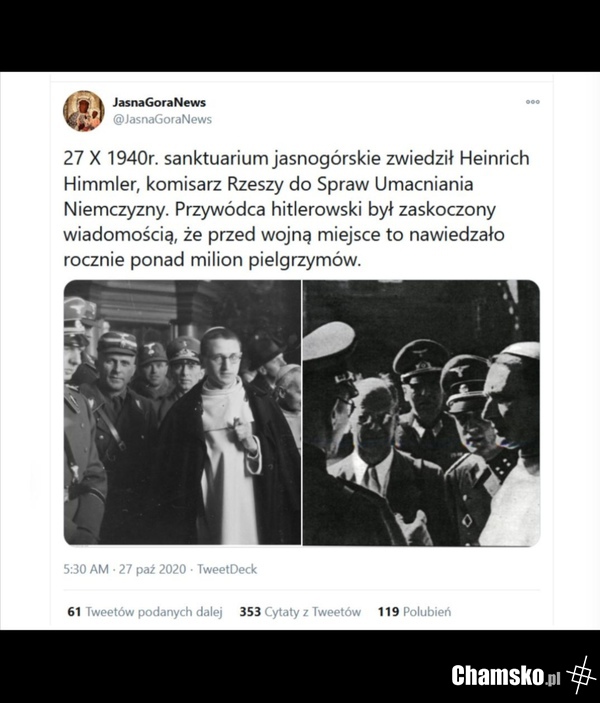Click the hashtag grid icon beside Chamsko
This screenshot has width=600, height=703.
coord(581,675)
